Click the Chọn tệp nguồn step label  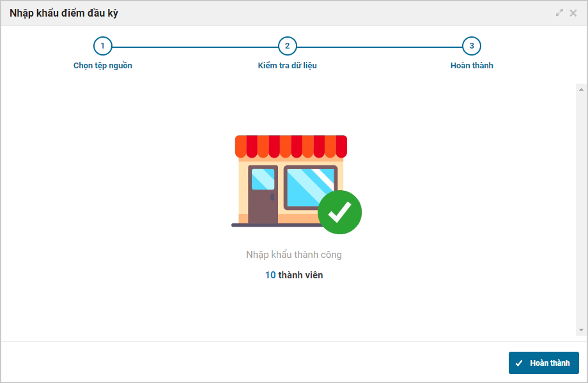pyautogui.click(x=102, y=66)
